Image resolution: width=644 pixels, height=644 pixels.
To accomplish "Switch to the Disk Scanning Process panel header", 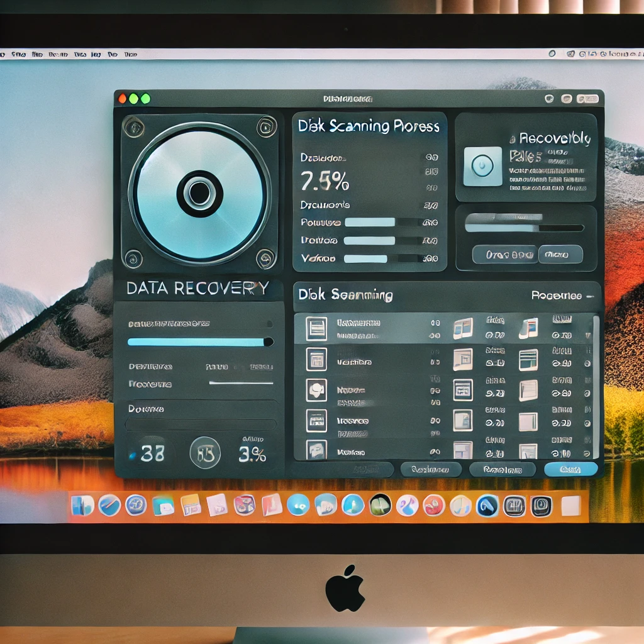I will tap(368, 126).
